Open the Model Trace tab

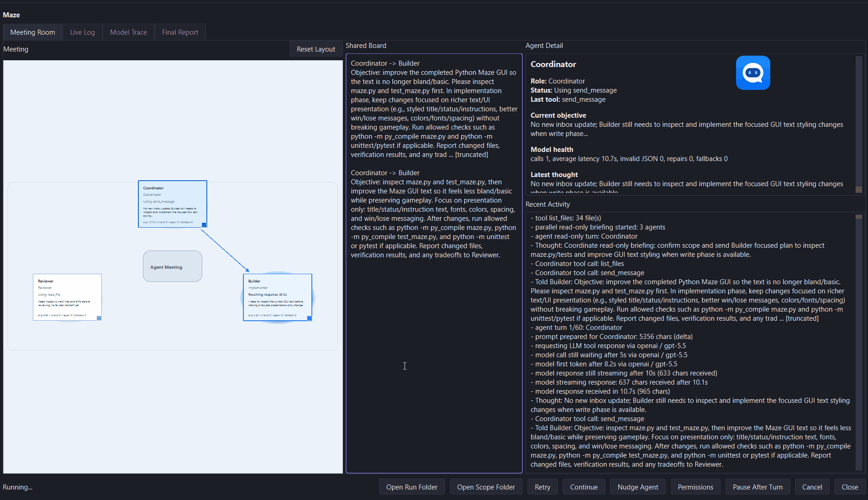point(129,32)
